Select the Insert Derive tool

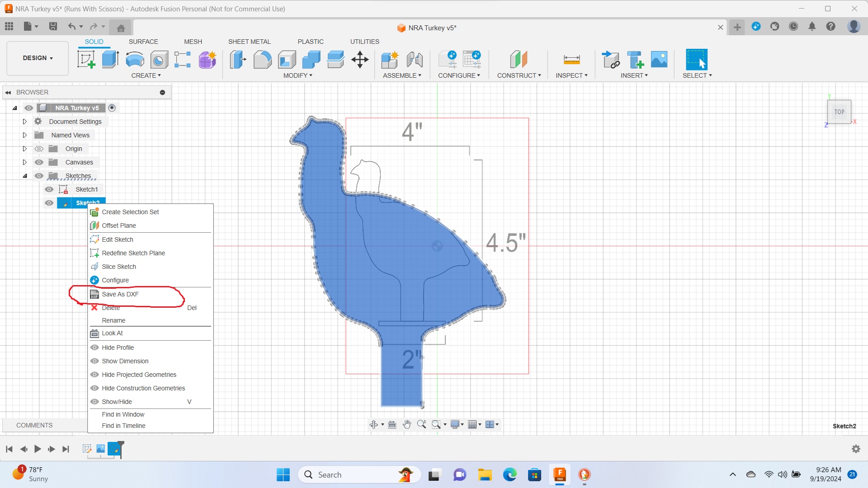(x=611, y=60)
